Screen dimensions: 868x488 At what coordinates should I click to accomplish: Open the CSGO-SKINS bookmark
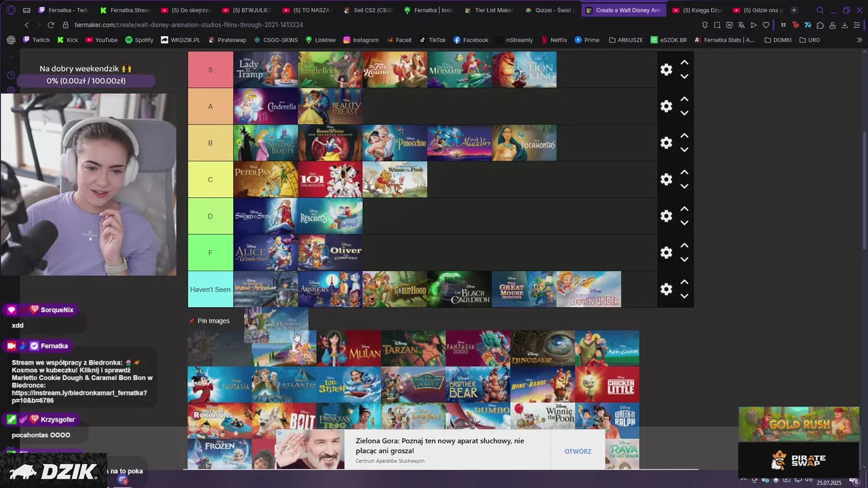pos(276,40)
